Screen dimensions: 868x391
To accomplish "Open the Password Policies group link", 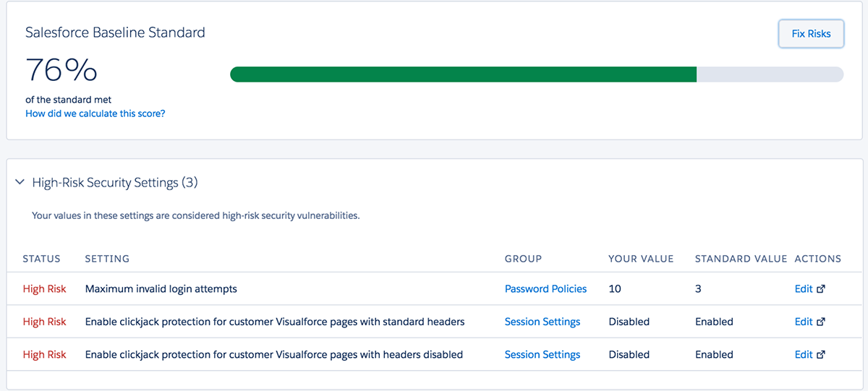I will (x=545, y=289).
